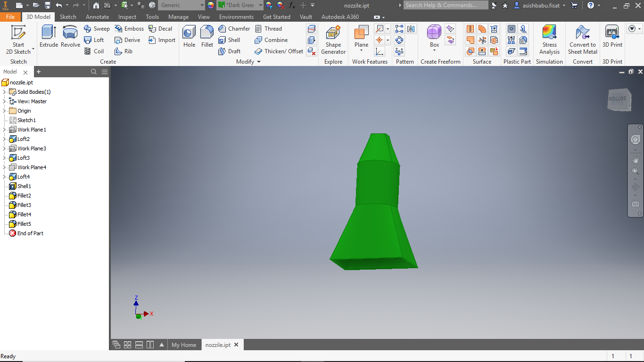Click the shopping cart icon

click(574, 5)
